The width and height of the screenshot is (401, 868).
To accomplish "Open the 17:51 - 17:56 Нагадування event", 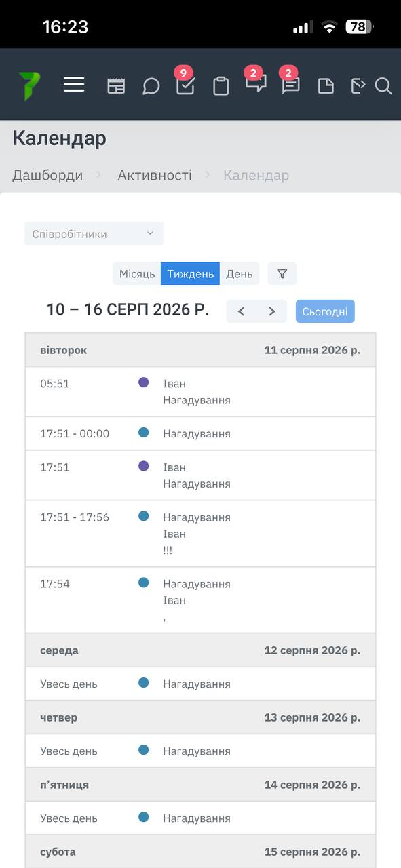I will (200, 534).
